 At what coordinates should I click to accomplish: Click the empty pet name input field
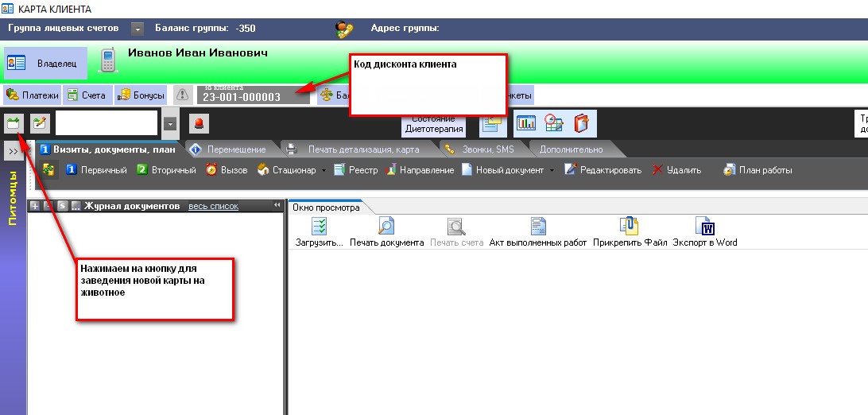point(107,123)
